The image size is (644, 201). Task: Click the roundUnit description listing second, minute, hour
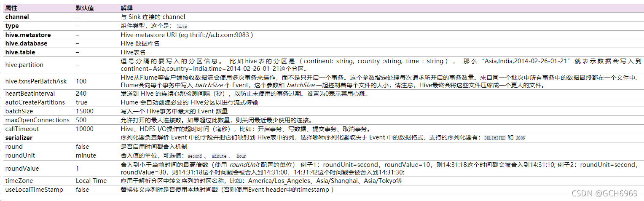click(183, 155)
